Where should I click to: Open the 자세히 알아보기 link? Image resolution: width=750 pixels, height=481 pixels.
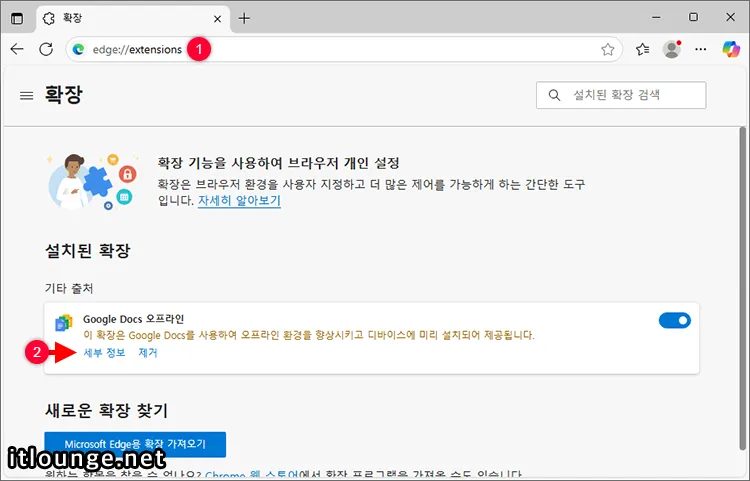click(x=239, y=200)
